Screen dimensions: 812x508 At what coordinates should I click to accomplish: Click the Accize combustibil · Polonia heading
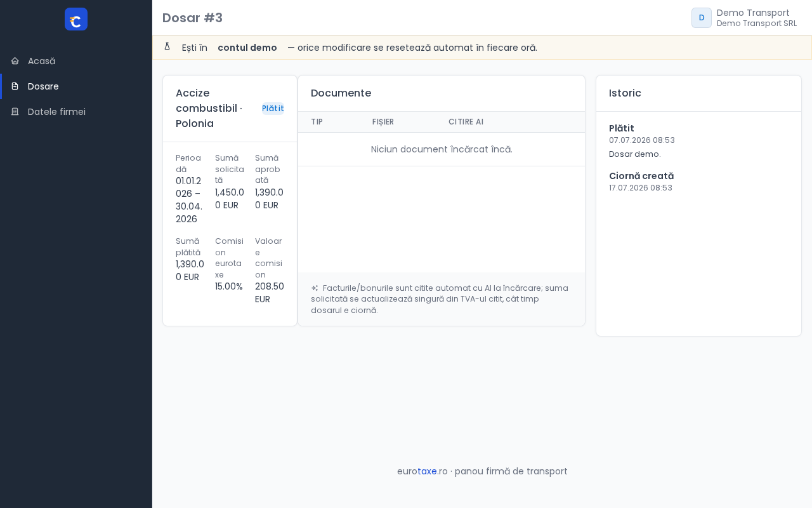pos(209,109)
